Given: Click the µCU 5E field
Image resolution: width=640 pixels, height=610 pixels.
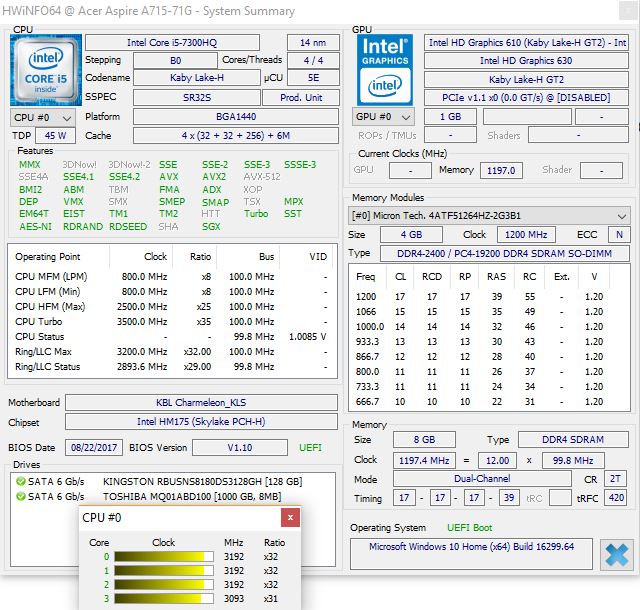Looking at the screenshot, I should coord(313,78).
